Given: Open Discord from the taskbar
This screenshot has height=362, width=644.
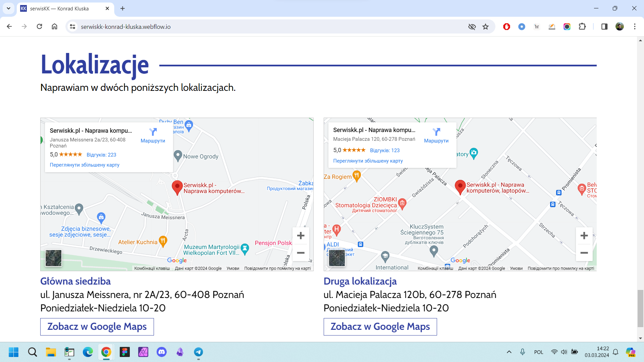Looking at the screenshot, I should pos(162,352).
